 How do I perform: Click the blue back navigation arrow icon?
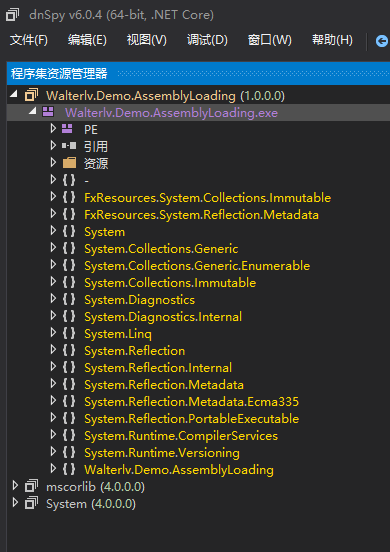[x=382, y=41]
